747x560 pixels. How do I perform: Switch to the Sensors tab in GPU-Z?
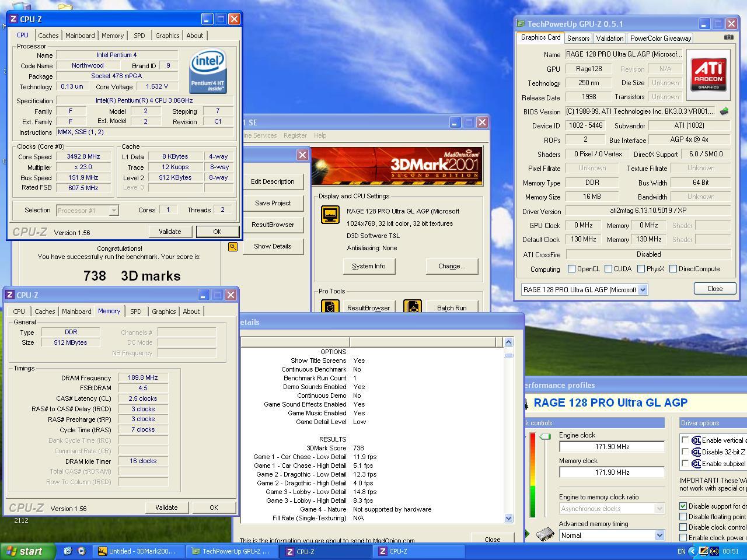click(x=578, y=38)
